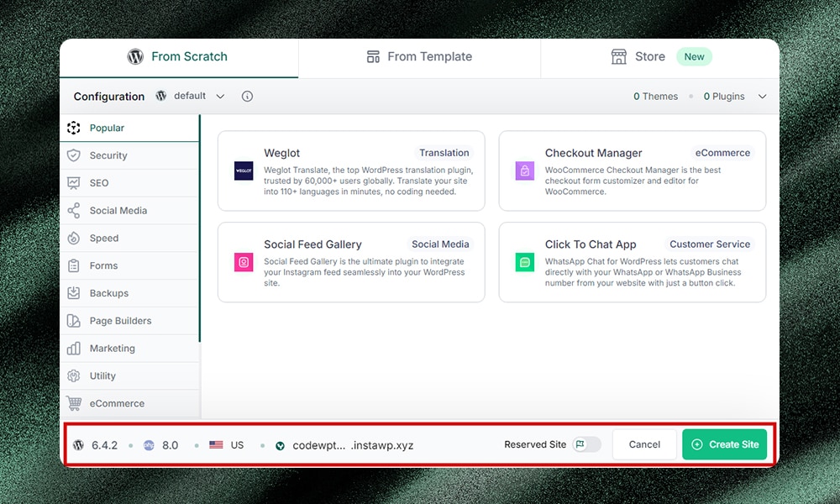This screenshot has width=840, height=504.
Task: Click the Cancel button
Action: 644,444
